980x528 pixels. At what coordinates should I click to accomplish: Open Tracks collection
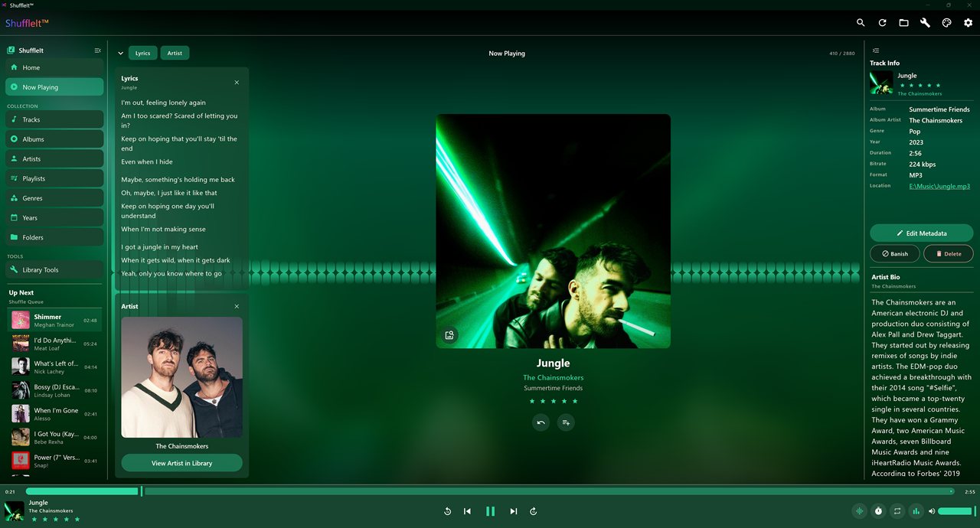pyautogui.click(x=54, y=119)
